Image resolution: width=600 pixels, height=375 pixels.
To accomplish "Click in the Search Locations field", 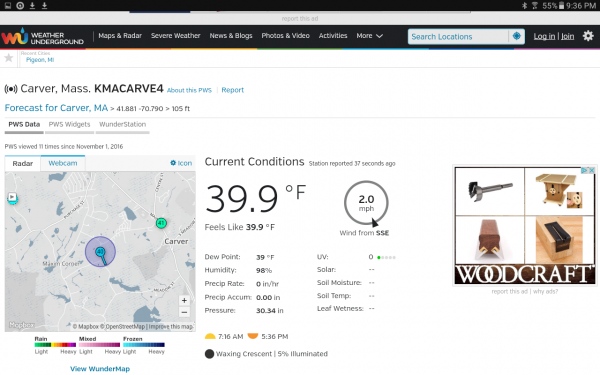I will click(458, 37).
